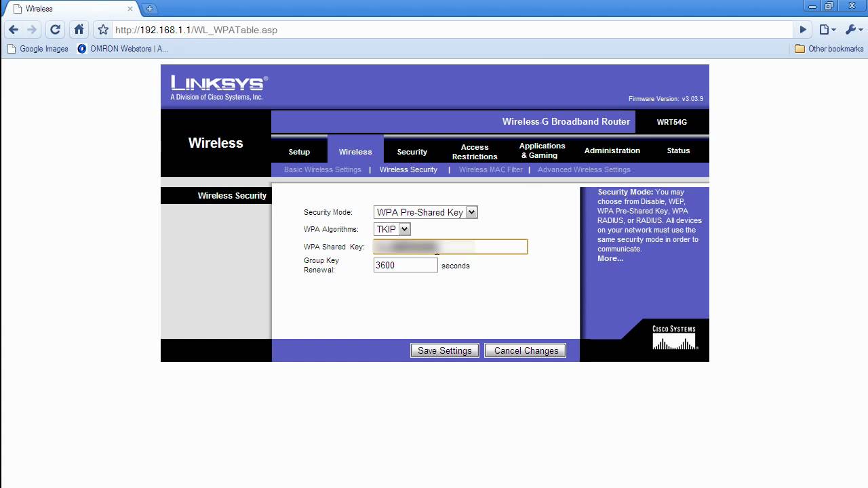
Task: Open Wireless MAC Filter subtab
Action: 491,169
